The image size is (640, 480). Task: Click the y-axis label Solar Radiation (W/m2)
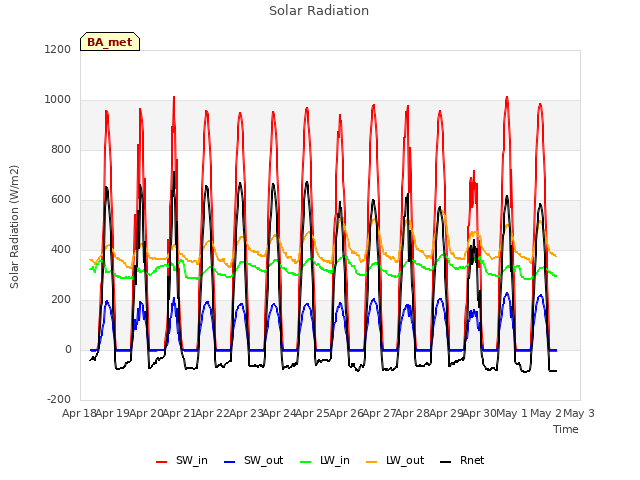point(14,227)
